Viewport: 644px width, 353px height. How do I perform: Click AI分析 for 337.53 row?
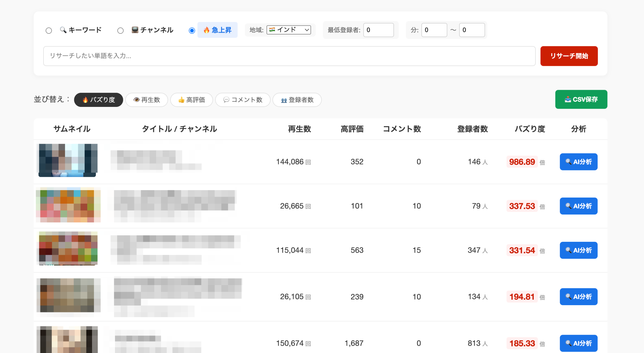pos(578,206)
